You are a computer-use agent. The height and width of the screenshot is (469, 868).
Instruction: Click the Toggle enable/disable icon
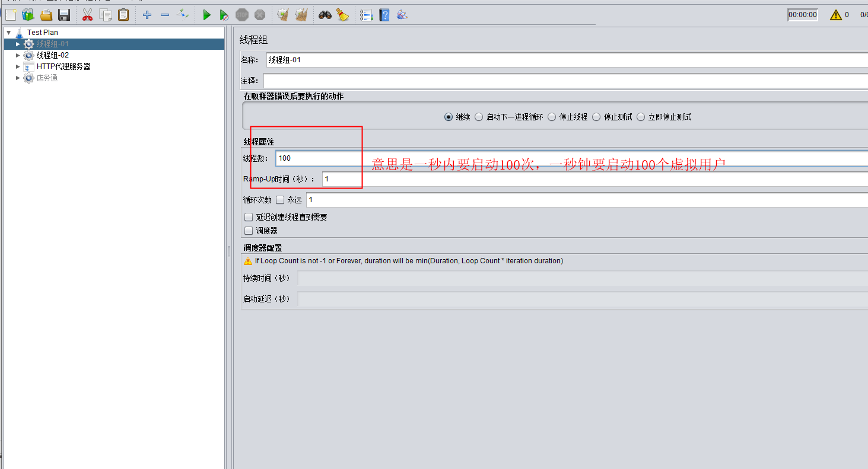click(x=183, y=13)
